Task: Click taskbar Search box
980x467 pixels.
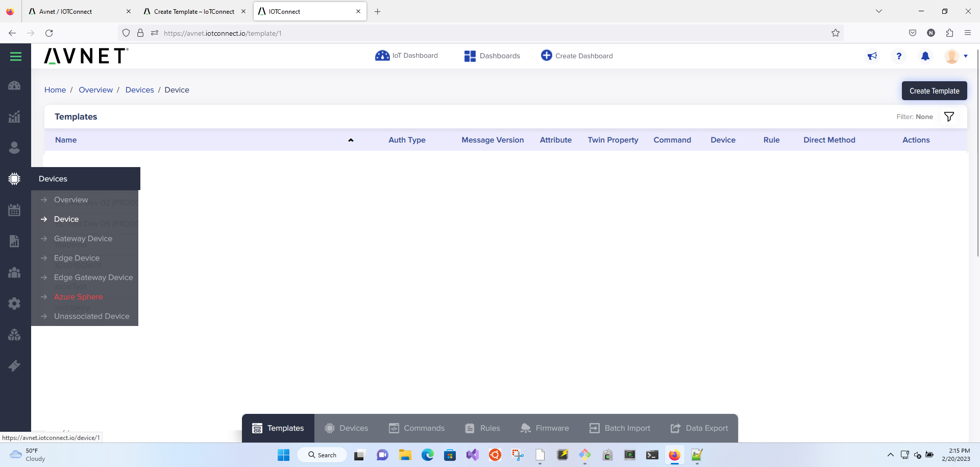Action: pos(323,455)
